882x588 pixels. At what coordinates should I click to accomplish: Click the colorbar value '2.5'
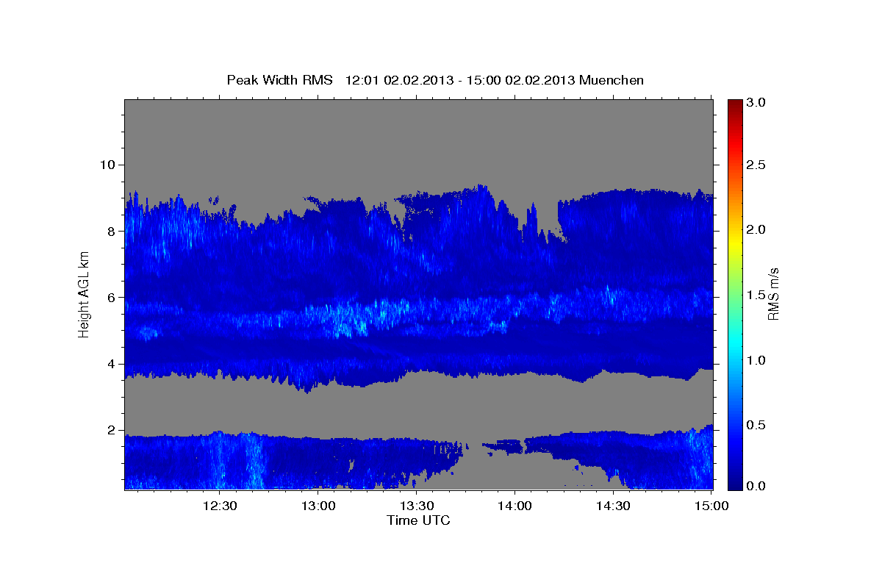(x=756, y=165)
